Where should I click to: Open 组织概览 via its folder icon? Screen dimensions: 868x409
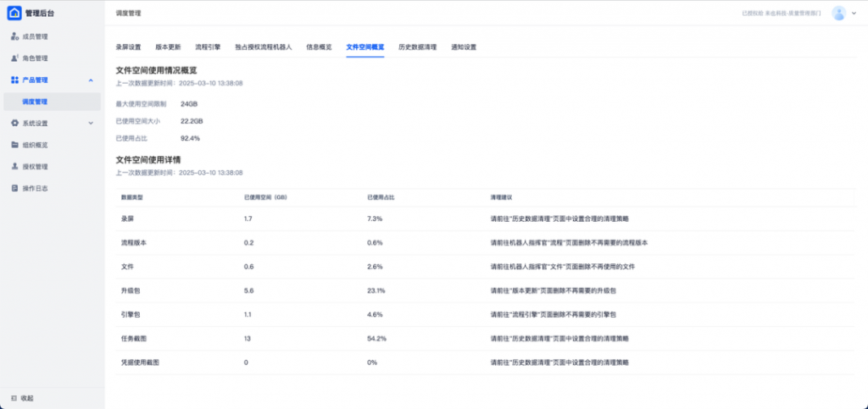[x=14, y=145]
